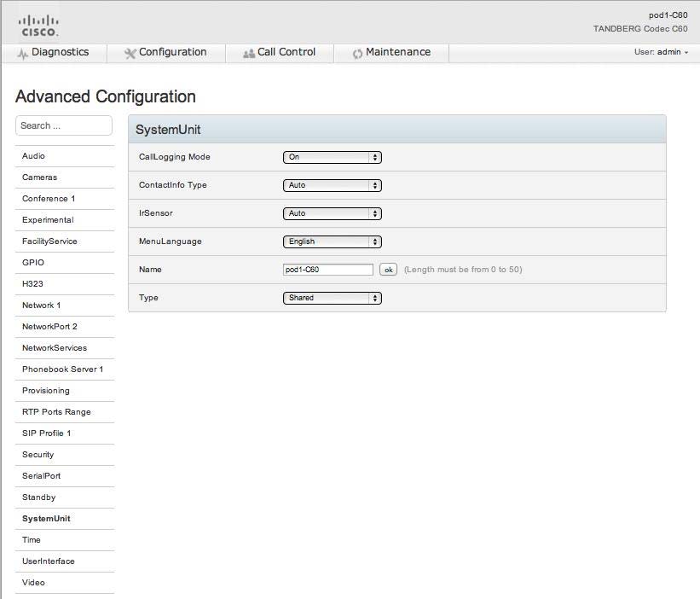Select Phonebook Server 1 in the sidebar
700x599 pixels.
coord(65,369)
